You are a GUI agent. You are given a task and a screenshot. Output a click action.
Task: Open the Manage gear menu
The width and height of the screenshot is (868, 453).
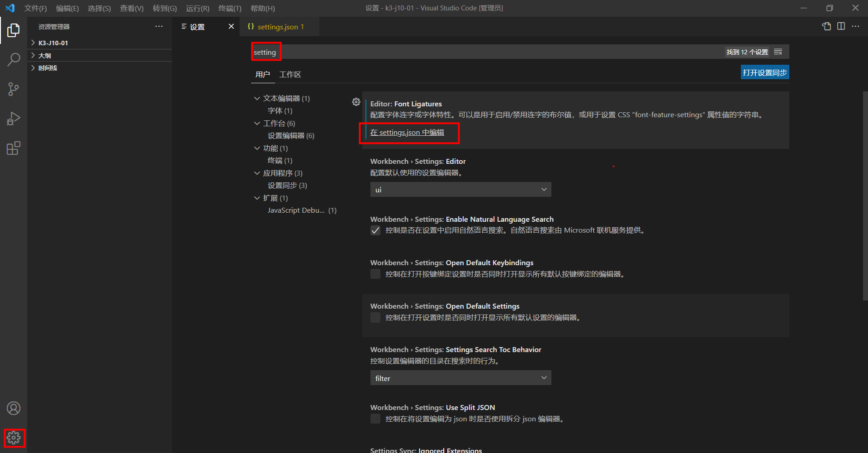[14, 438]
